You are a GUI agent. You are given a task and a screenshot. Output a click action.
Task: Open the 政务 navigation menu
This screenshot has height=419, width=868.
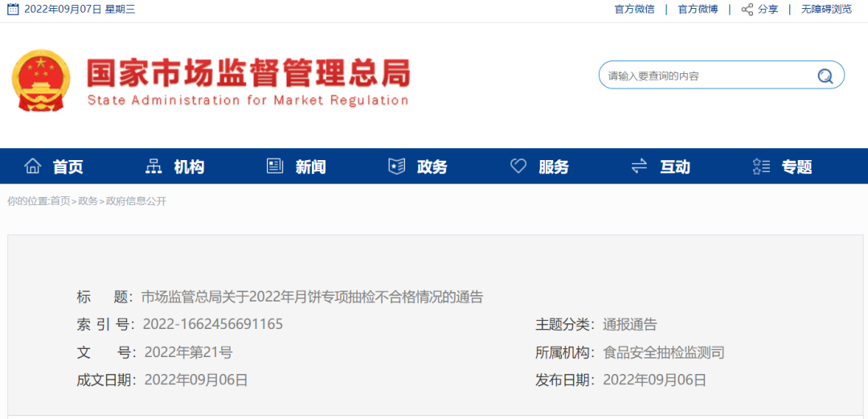tap(432, 167)
